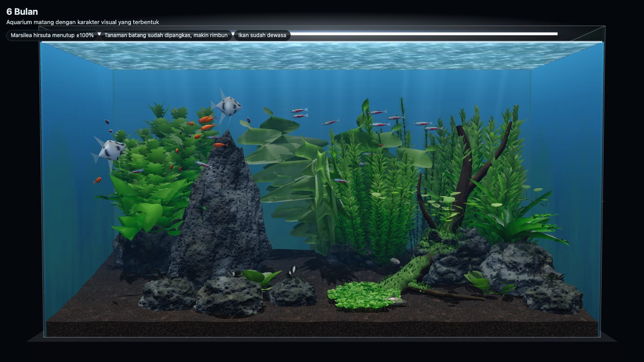Click the subtitle "Aquarium matang dengan karakter visual yang terbentuk"
Viewport: 644px width, 362px height.
click(83, 22)
